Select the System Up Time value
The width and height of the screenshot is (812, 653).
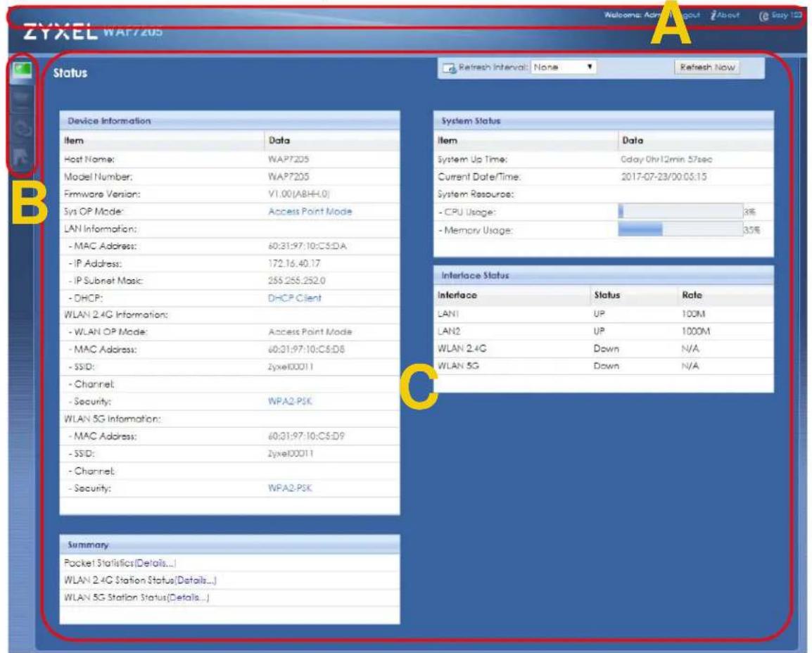tap(666, 159)
